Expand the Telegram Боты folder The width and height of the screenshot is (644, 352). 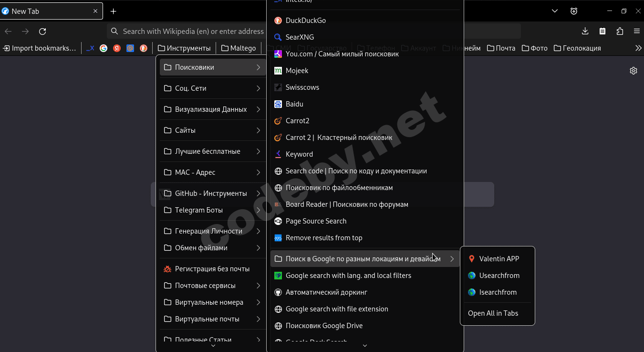coord(212,210)
